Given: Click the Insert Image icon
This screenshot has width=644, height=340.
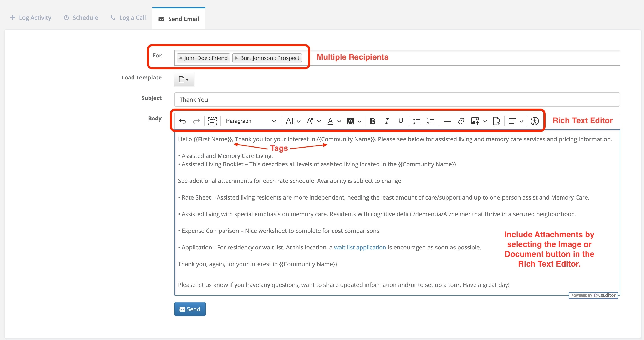Looking at the screenshot, I should tap(475, 121).
